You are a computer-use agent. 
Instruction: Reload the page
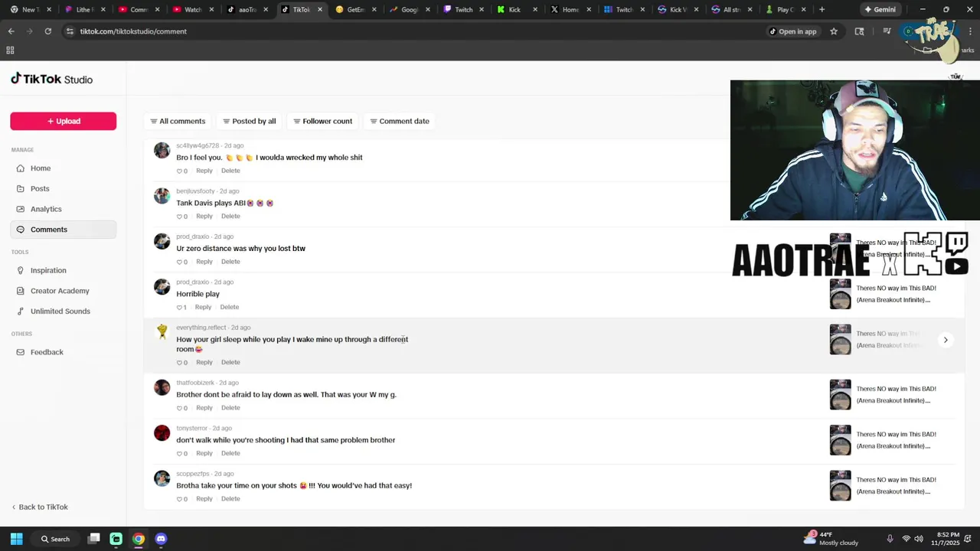47,31
